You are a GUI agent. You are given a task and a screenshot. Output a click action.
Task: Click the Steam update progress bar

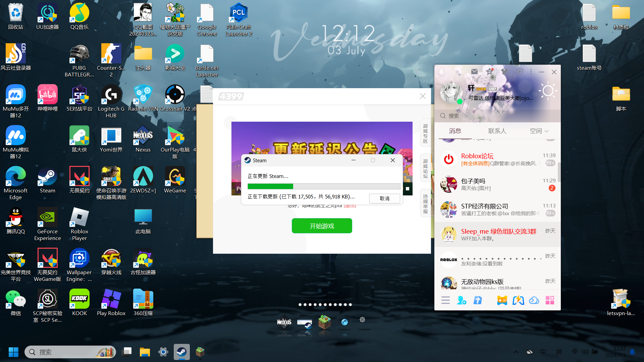[324, 186]
